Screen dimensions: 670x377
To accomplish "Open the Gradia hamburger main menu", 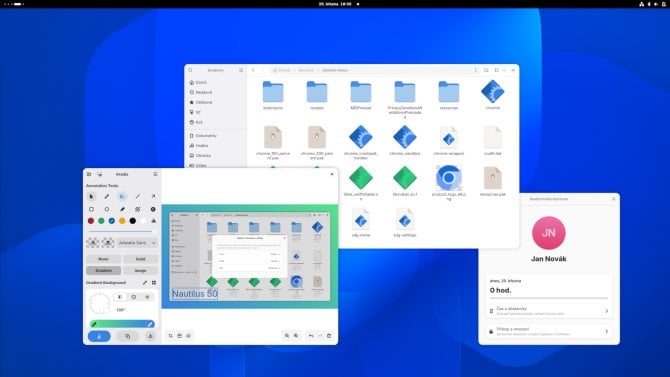I will point(155,174).
